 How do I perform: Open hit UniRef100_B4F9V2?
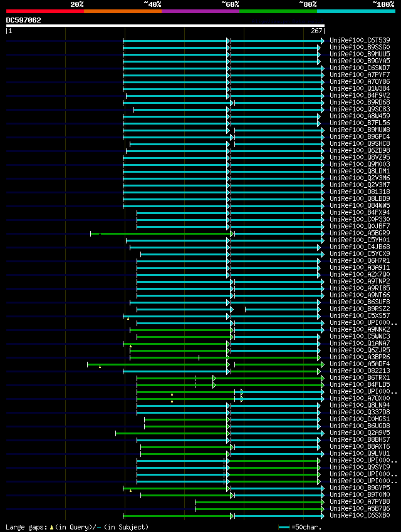[x=360, y=95]
